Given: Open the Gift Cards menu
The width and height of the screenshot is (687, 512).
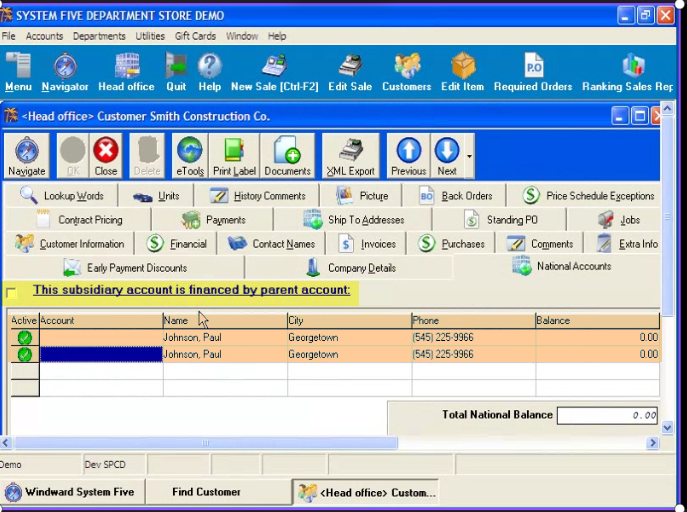Looking at the screenshot, I should click(x=195, y=36).
